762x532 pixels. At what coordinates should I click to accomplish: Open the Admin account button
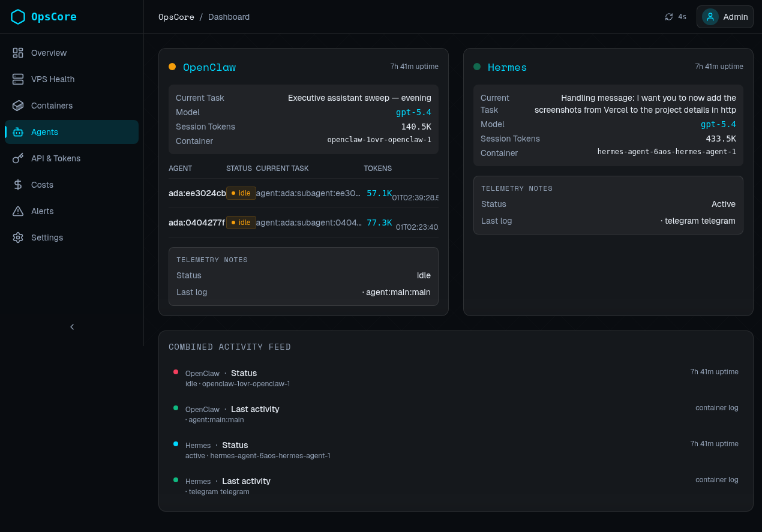click(x=725, y=17)
